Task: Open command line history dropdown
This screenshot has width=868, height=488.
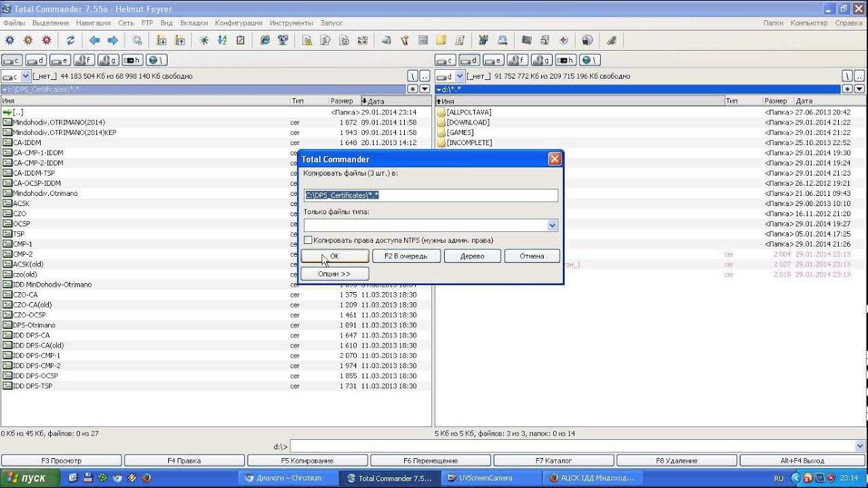Action: (x=860, y=446)
